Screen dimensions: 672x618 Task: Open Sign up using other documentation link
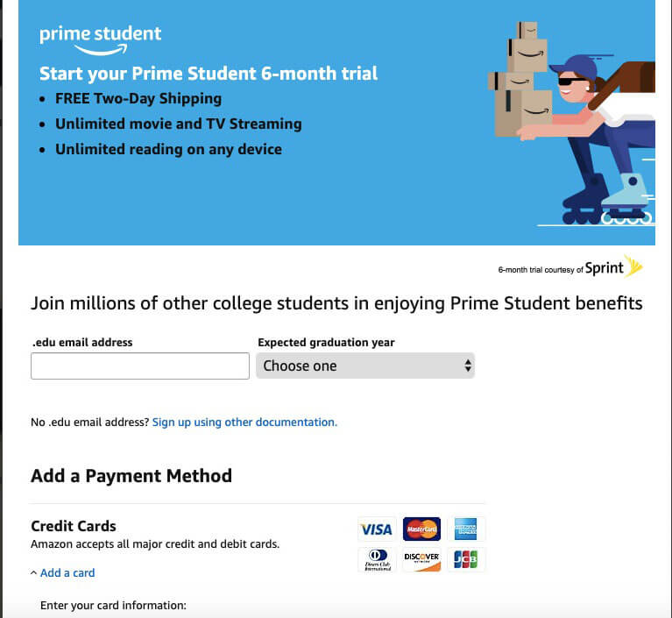[244, 422]
